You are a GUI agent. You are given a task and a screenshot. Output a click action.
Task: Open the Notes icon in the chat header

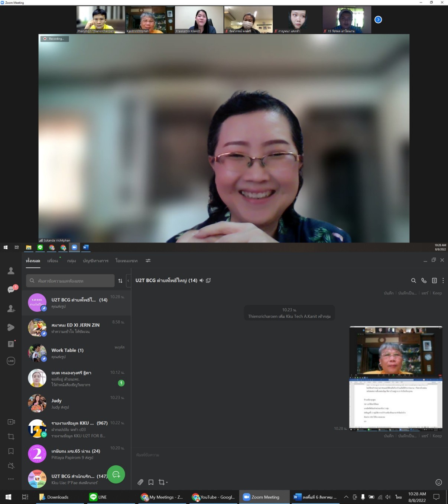434,281
